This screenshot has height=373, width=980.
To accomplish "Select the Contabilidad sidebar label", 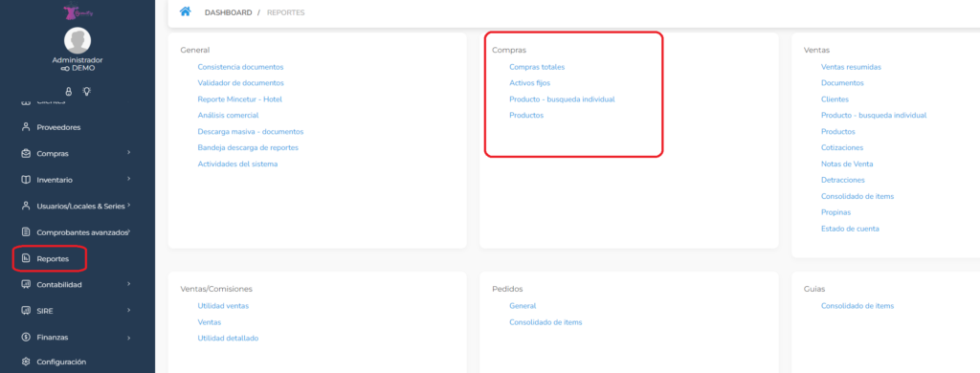I will (x=58, y=285).
